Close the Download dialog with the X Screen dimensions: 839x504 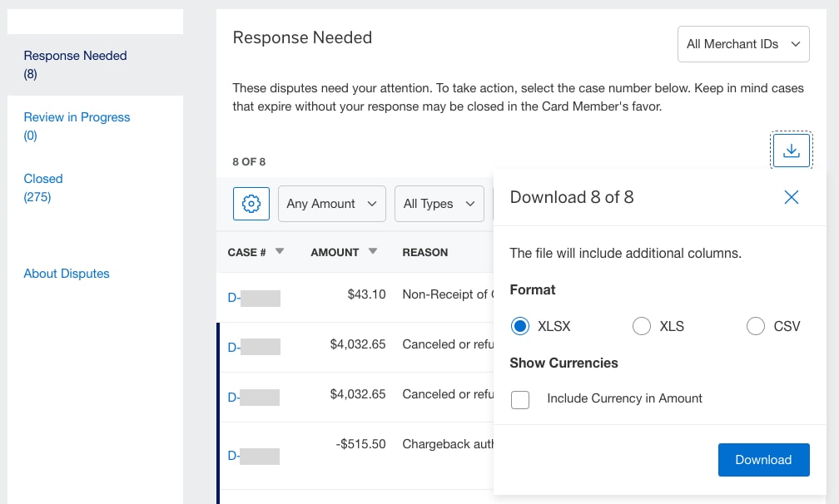[791, 198]
